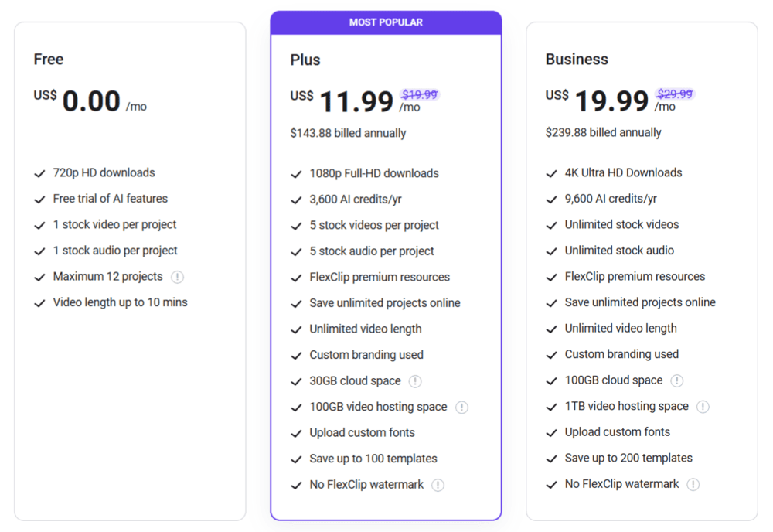Viewport: 773px width, 532px height.
Task: Click Free trial of AI features item
Action: [110, 199]
